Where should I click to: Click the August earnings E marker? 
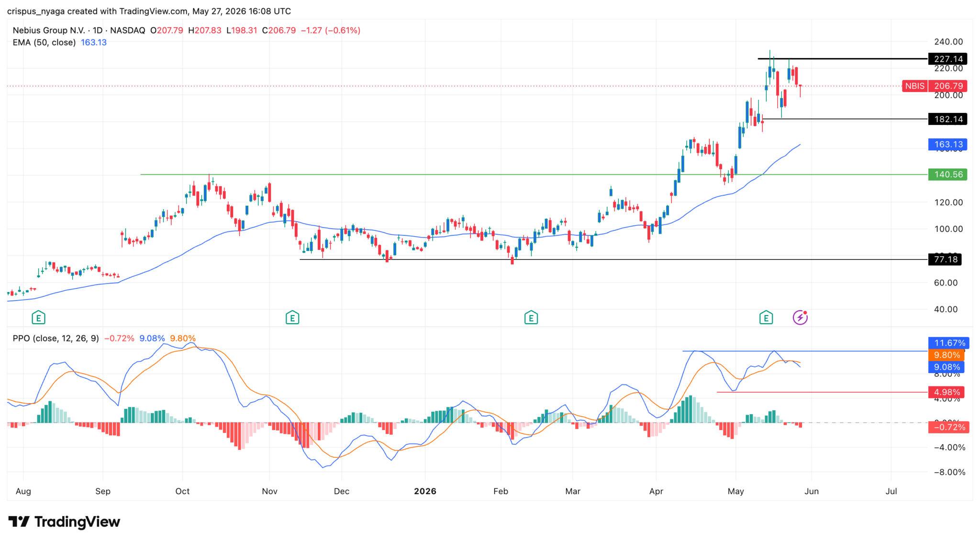(x=38, y=317)
